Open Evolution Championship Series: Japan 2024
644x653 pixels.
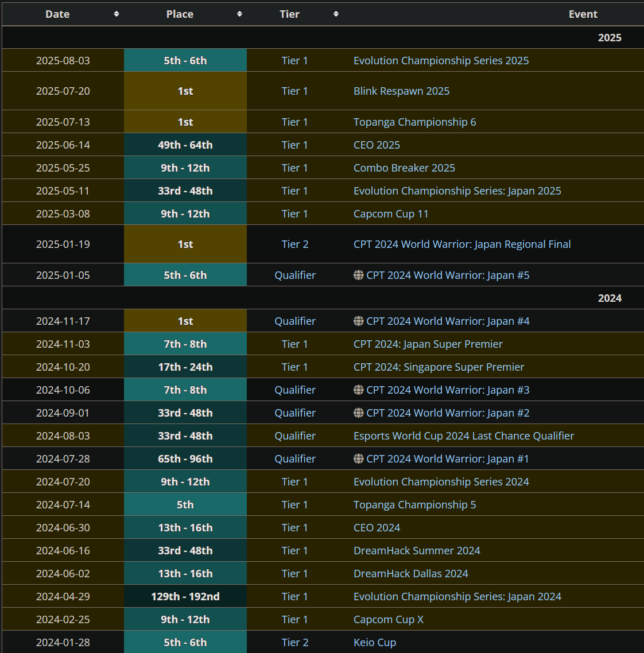(x=457, y=596)
